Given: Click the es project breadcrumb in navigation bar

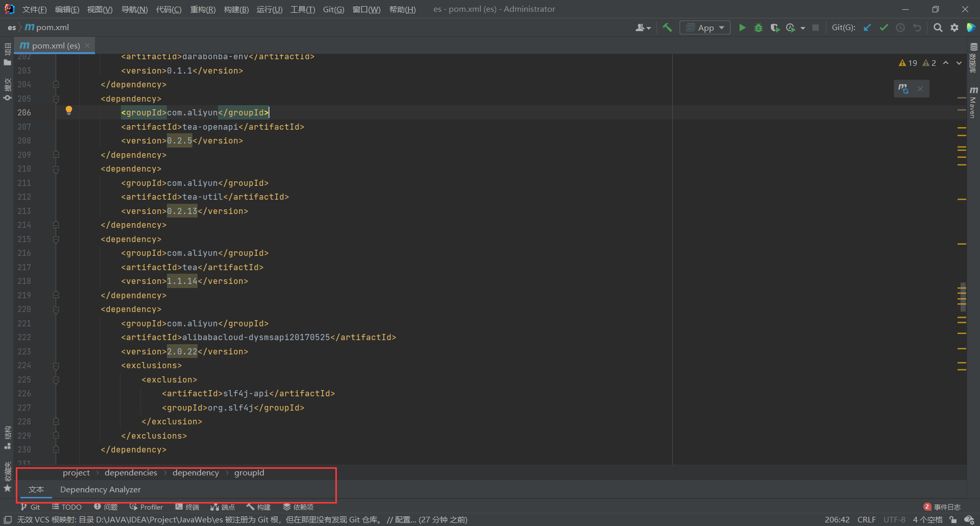Looking at the screenshot, I should (11, 28).
